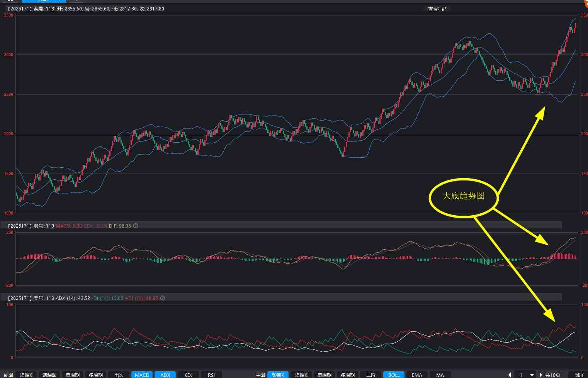Viewport: 588px width, 378px height.
Task: Enable the RSI sub-chart indicator
Action: point(211,375)
